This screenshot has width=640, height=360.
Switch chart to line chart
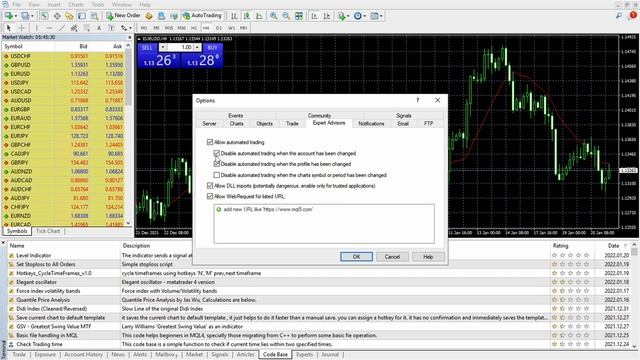click(x=260, y=16)
